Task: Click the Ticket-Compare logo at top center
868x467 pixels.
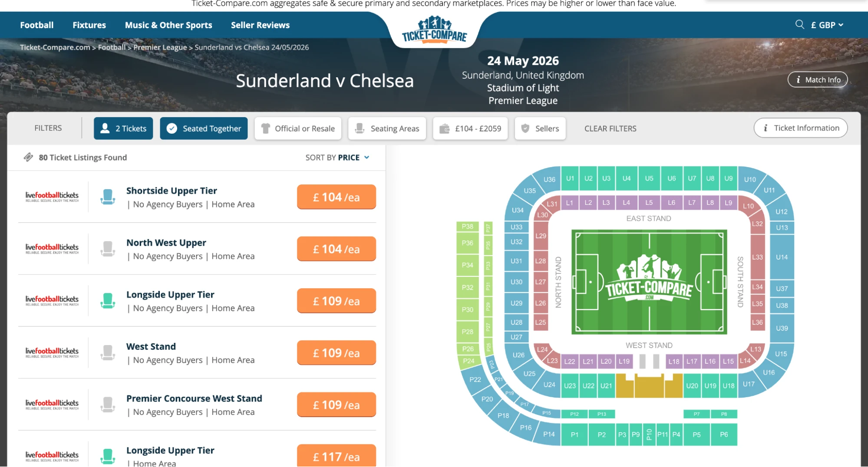Action: [434, 30]
